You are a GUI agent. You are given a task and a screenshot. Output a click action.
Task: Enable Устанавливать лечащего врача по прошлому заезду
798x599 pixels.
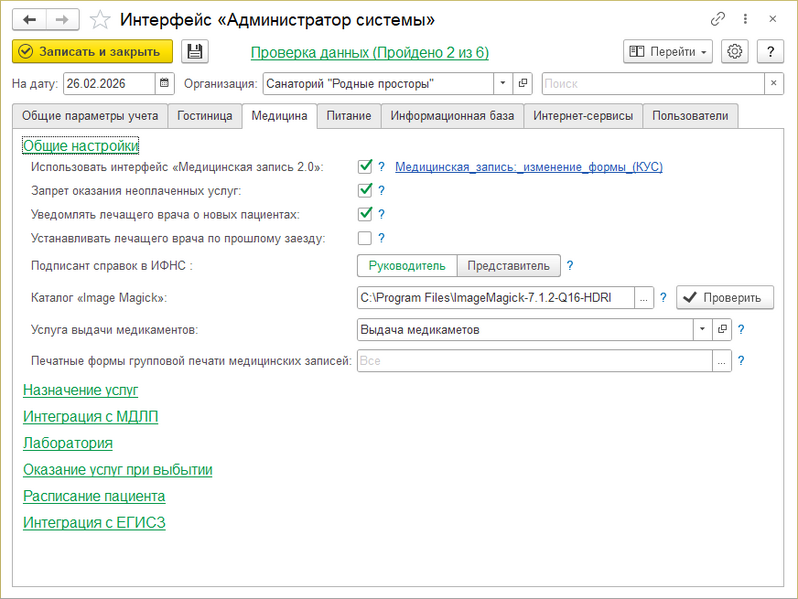click(x=365, y=238)
